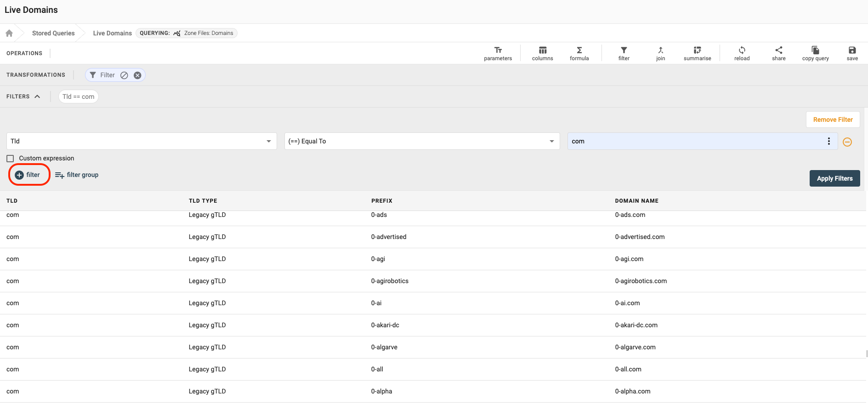
Task: Save the current query
Action: (x=852, y=53)
